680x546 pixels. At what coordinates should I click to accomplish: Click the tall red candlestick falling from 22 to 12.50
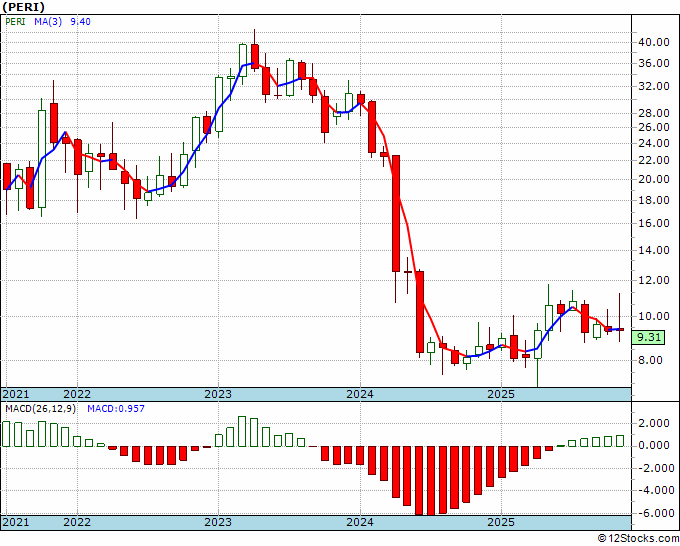(x=396, y=213)
